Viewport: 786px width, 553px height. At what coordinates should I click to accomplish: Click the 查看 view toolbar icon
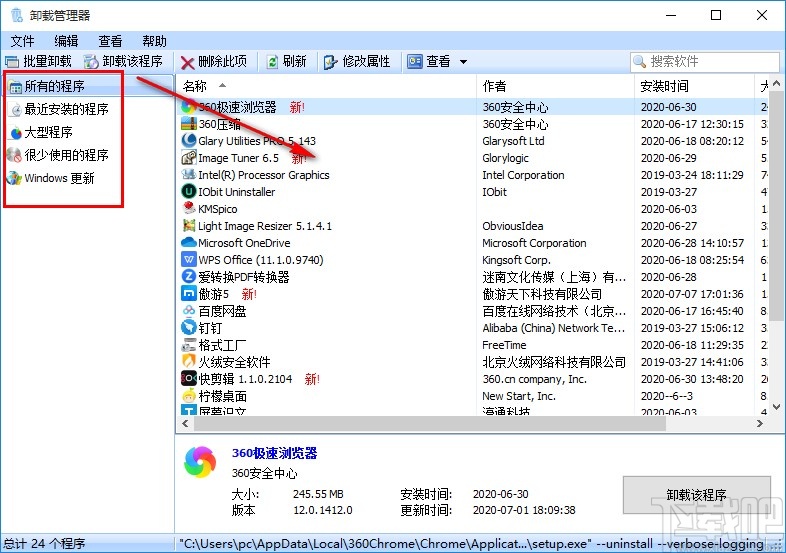[415, 62]
